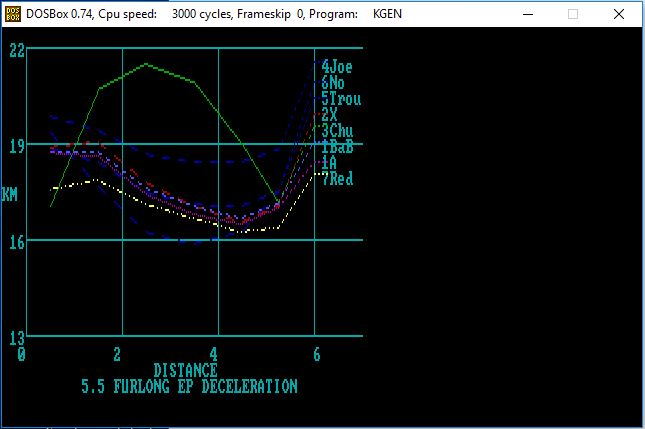
Task: Click the DOSBox 0.74 title text
Action: pos(59,14)
